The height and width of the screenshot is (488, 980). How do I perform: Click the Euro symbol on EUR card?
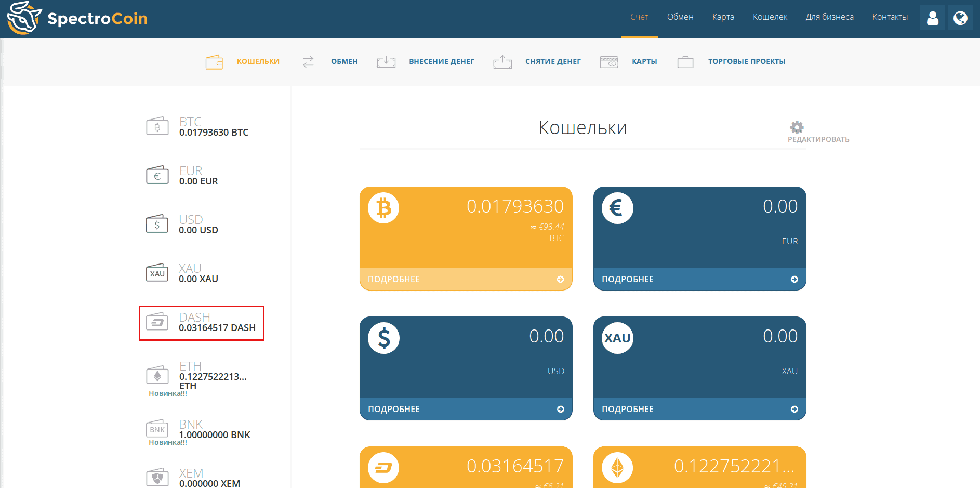tap(617, 208)
